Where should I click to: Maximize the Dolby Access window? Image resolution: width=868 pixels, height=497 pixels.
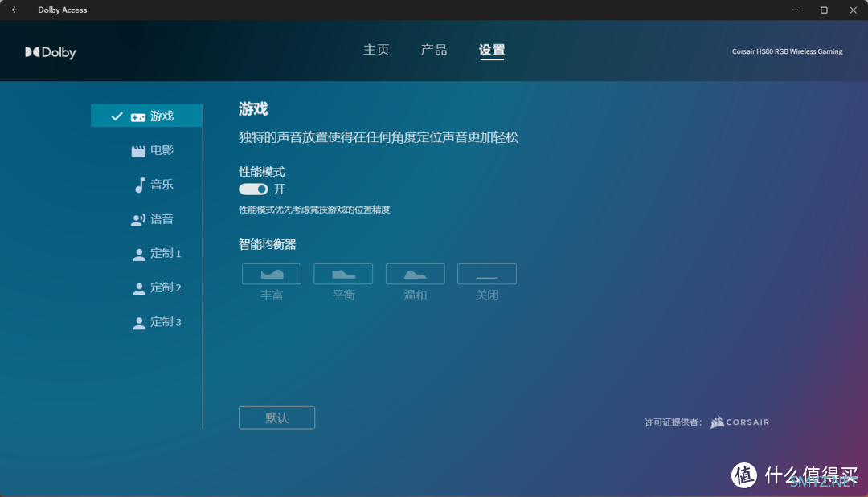tap(824, 10)
